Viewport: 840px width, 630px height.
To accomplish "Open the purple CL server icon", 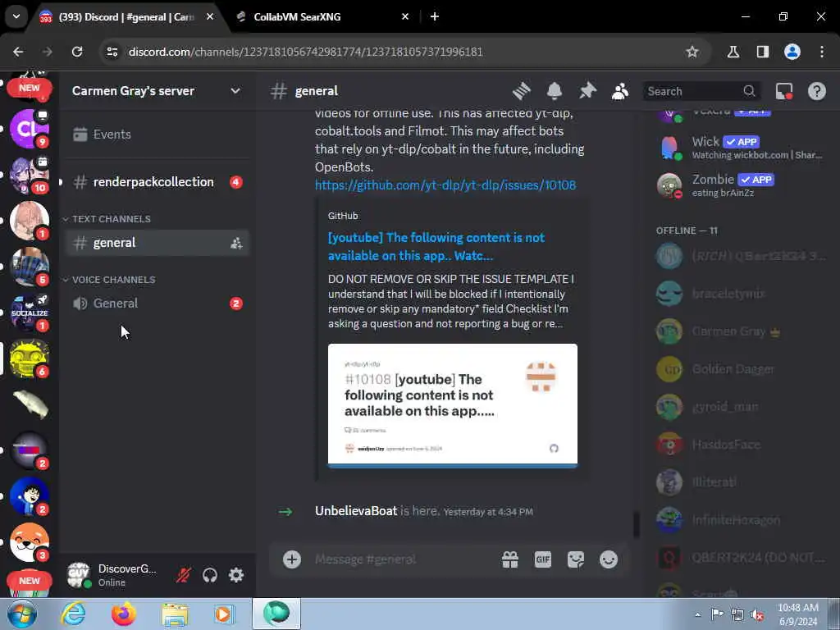I will (x=30, y=129).
